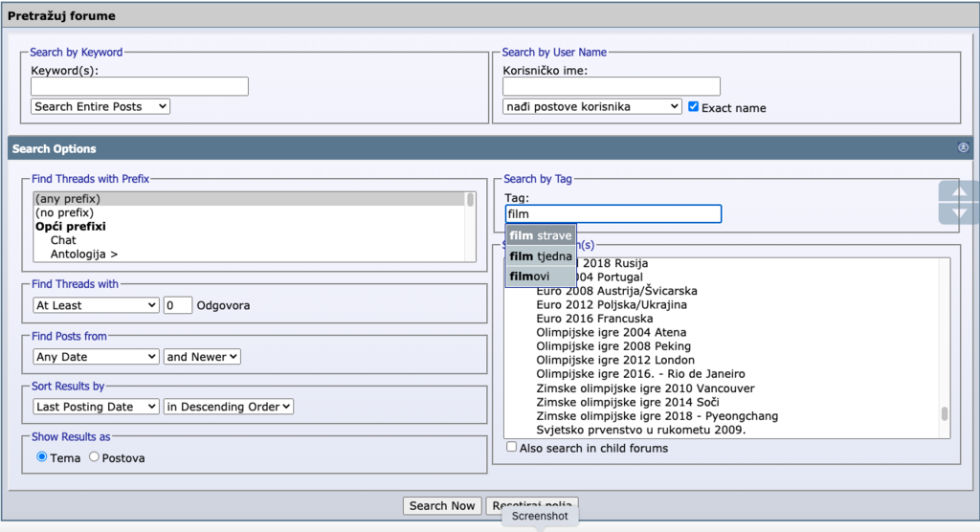Choose the filmovi tag suggestion
The height and width of the screenshot is (532, 980).
[541, 277]
